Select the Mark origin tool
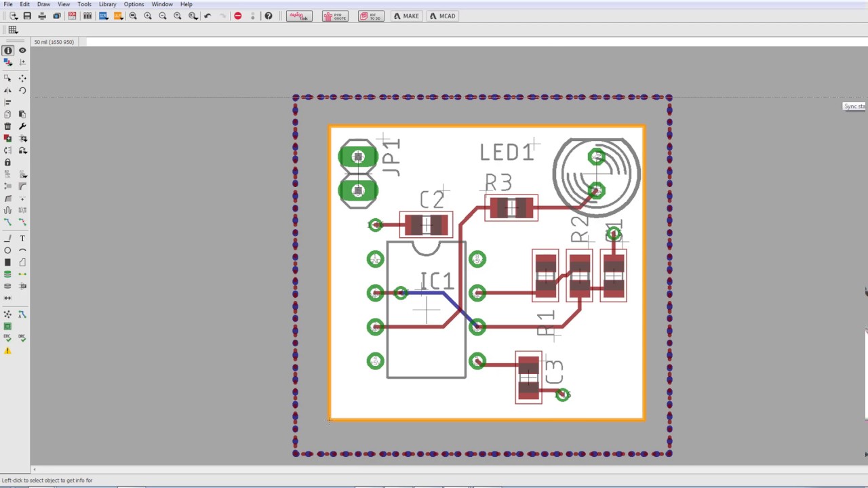The height and width of the screenshot is (488, 868). pyautogui.click(x=22, y=62)
